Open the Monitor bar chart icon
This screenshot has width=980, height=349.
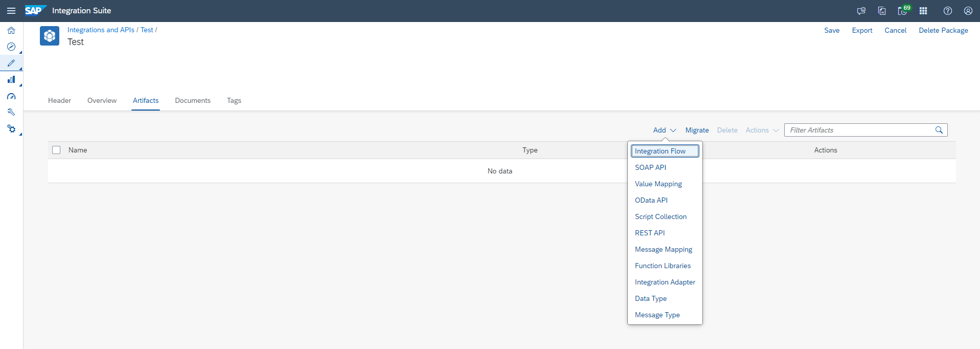click(x=11, y=80)
